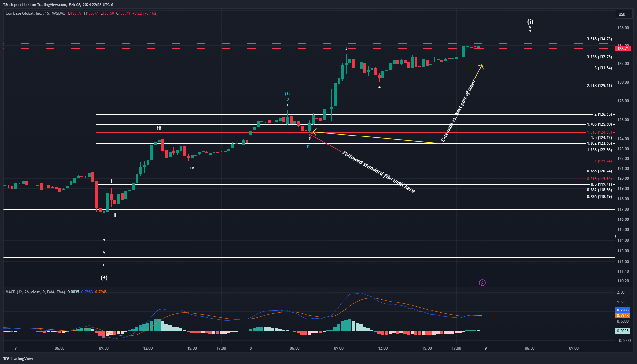
Task: Click the purple lightning bolt event icon
Action: [482, 283]
